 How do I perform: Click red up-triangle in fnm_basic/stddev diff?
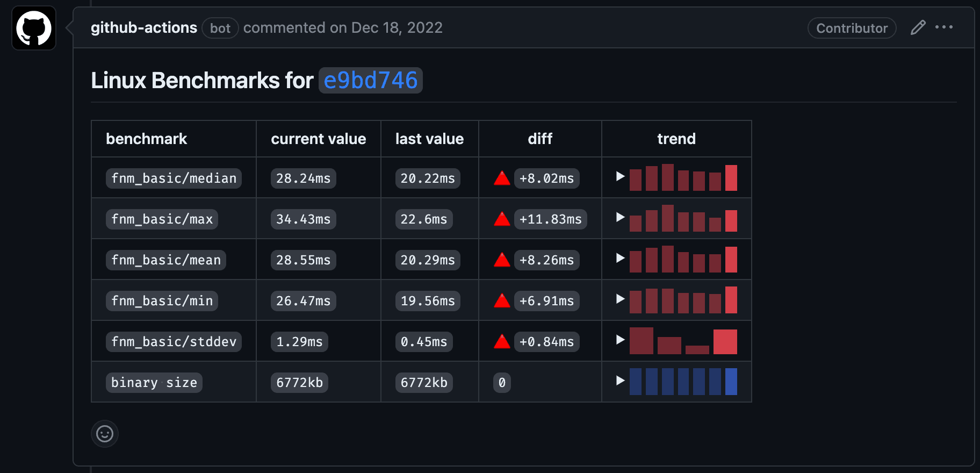coord(502,342)
